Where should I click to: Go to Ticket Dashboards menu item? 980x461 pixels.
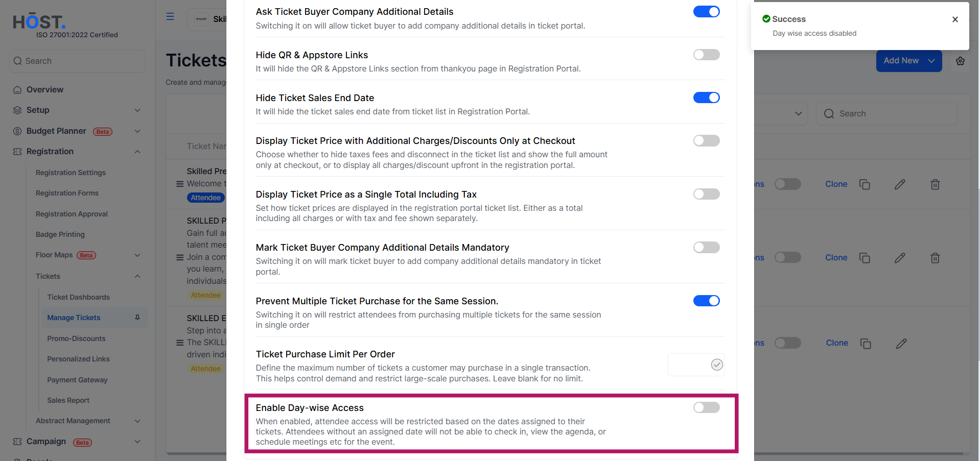78,297
